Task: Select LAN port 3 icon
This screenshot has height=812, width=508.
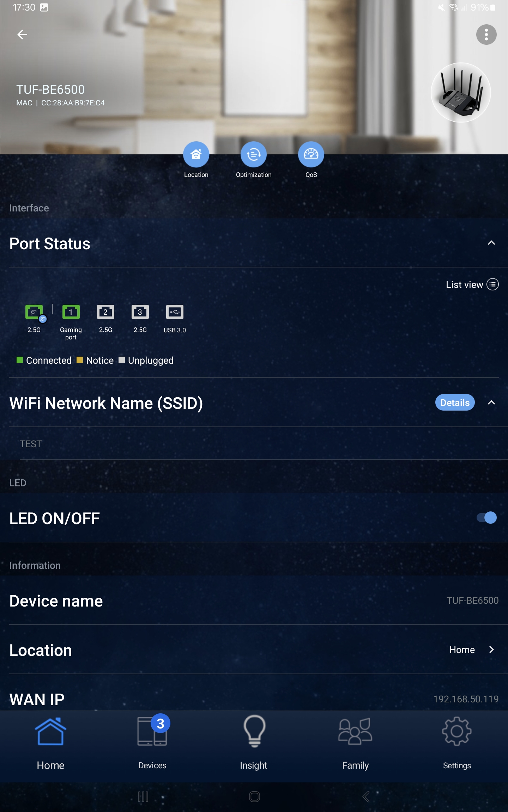Action: 140,312
